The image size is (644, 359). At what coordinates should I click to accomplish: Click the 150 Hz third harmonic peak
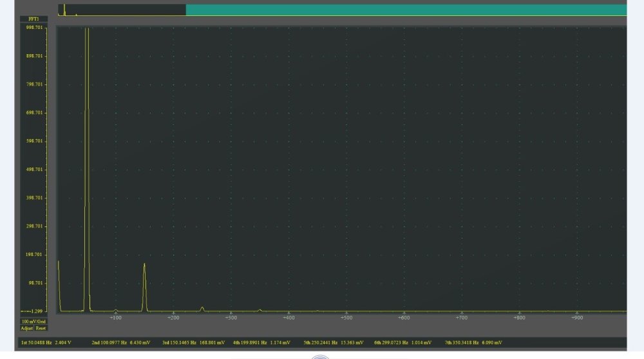144,284
